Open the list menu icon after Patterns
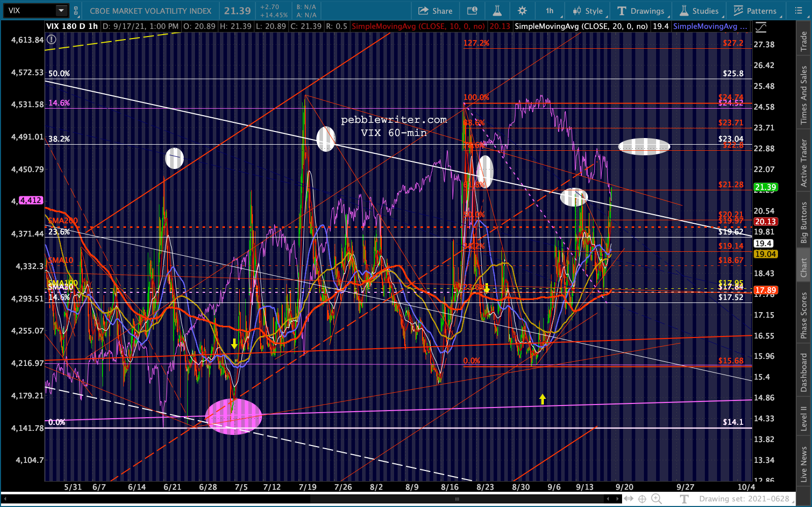Screen dimensions: 812x507 (798, 11)
